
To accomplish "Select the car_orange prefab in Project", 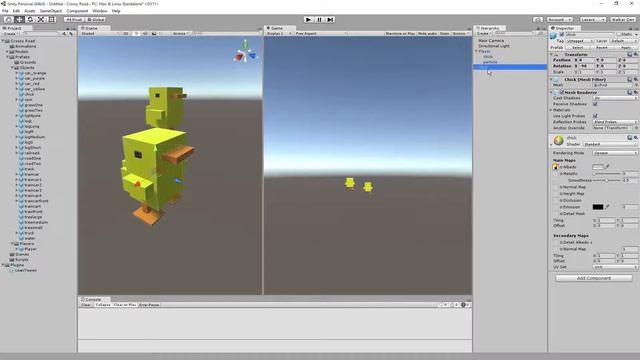I will coord(35,73).
